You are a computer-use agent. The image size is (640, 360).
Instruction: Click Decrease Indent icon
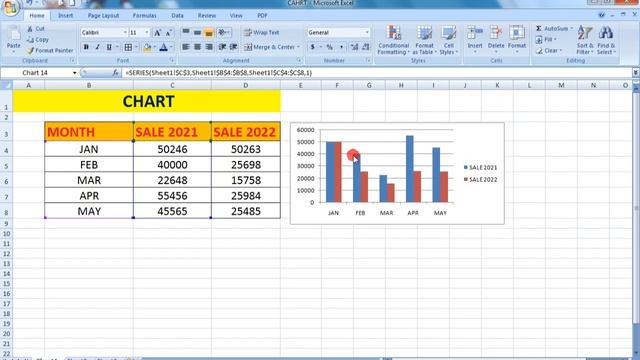click(x=222, y=47)
